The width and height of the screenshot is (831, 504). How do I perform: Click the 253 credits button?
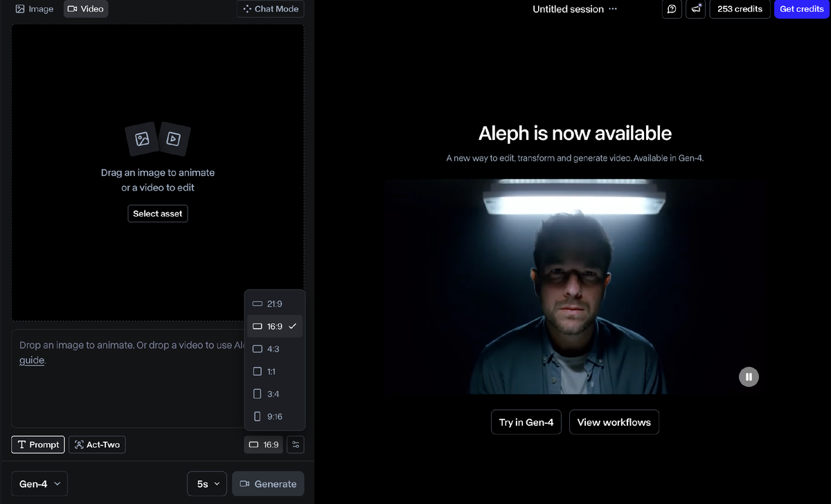click(x=740, y=9)
